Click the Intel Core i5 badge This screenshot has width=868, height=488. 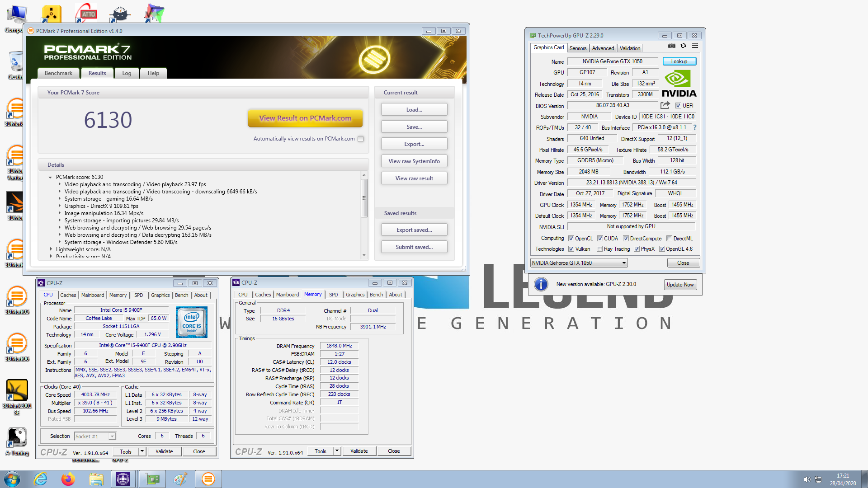(x=192, y=322)
